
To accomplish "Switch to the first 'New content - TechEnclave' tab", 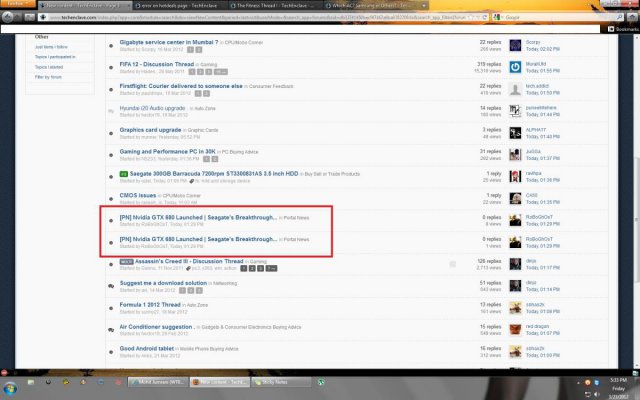I will 84,6.
